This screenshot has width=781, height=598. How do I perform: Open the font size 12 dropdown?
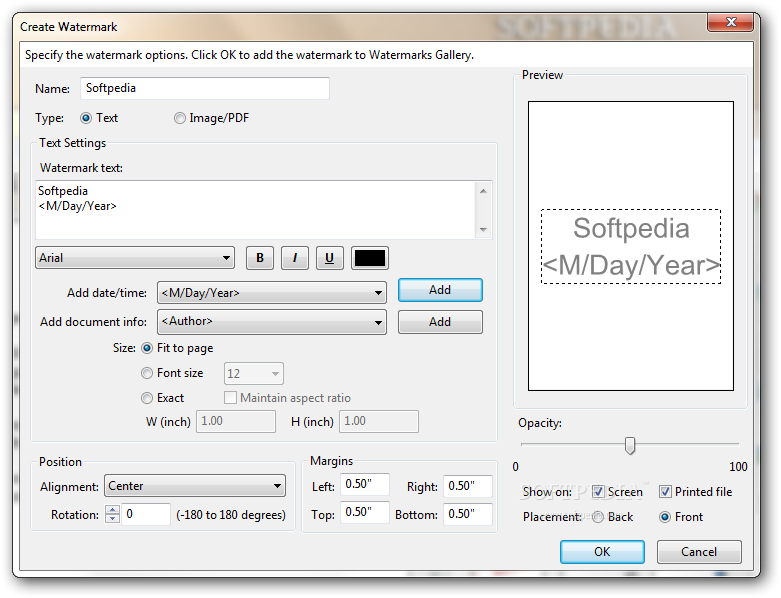tap(254, 373)
